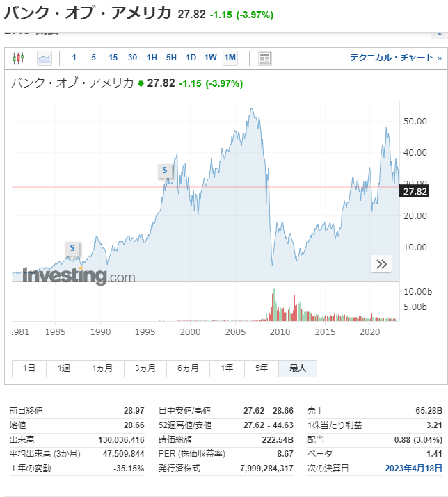The width and height of the screenshot is (448, 497).
Task: Click the 平均出来高 value 47,509,844
Action: click(123, 454)
